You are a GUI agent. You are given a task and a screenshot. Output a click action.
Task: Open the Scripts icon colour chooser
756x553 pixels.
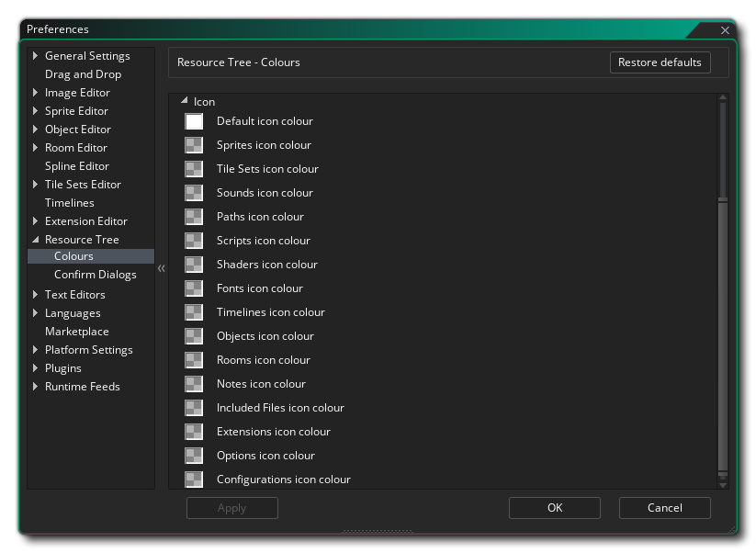[x=194, y=240]
